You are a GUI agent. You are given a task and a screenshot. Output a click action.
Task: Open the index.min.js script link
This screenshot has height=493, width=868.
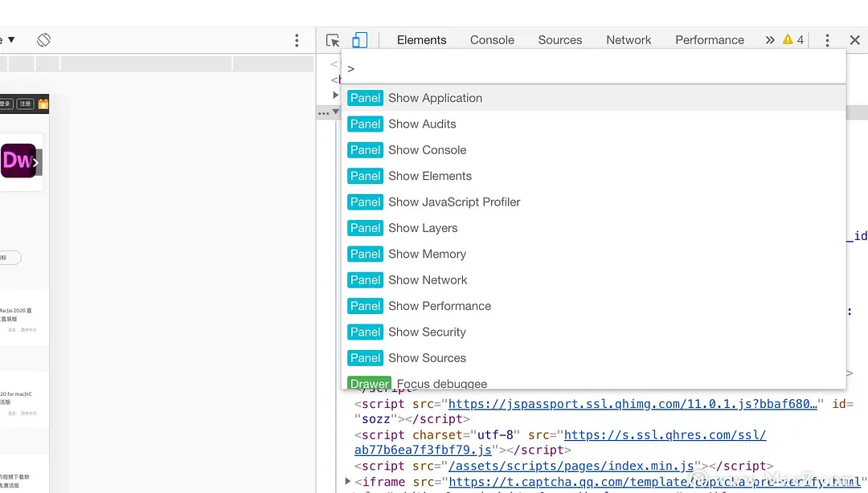(571, 466)
